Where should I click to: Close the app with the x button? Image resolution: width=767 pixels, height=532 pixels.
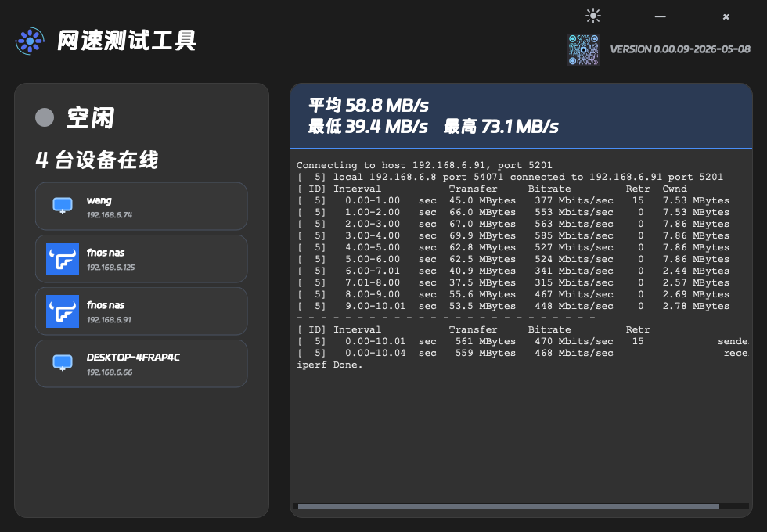point(726,16)
